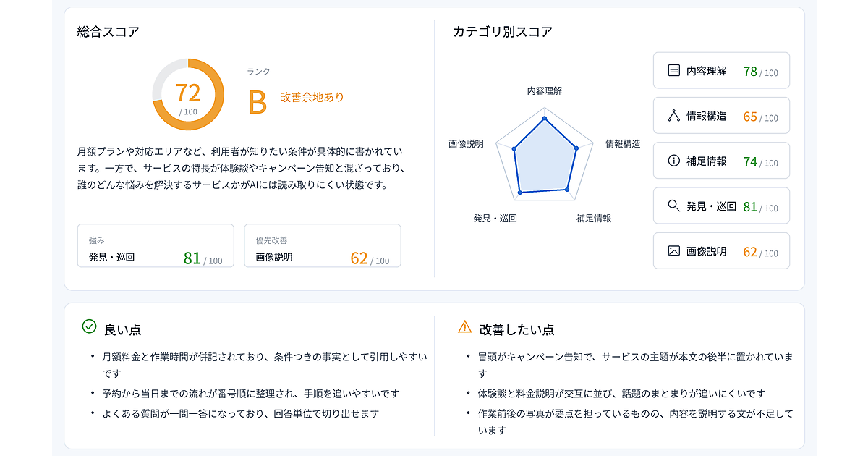This screenshot has height=456, width=868.
Task: Select the 発見・巡回 81 category card
Action: tap(721, 206)
